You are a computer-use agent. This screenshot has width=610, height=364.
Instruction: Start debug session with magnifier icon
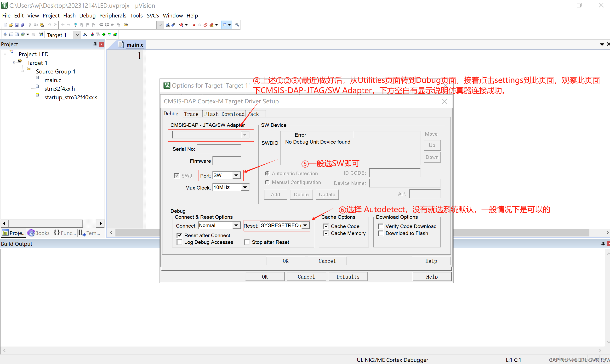click(x=181, y=25)
